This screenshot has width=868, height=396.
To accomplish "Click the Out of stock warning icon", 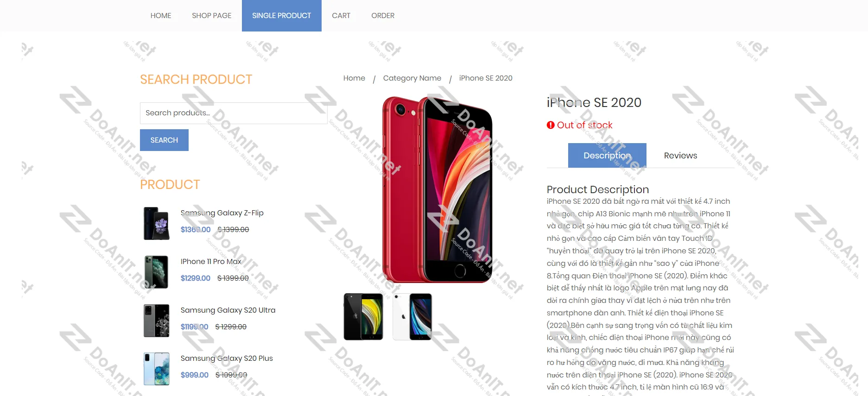I will (x=551, y=125).
